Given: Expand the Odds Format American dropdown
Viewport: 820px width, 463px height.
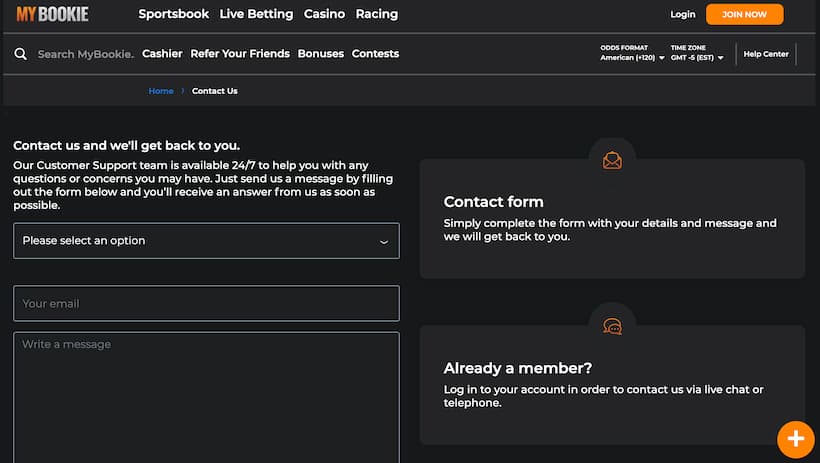Looking at the screenshot, I should pyautogui.click(x=632, y=58).
